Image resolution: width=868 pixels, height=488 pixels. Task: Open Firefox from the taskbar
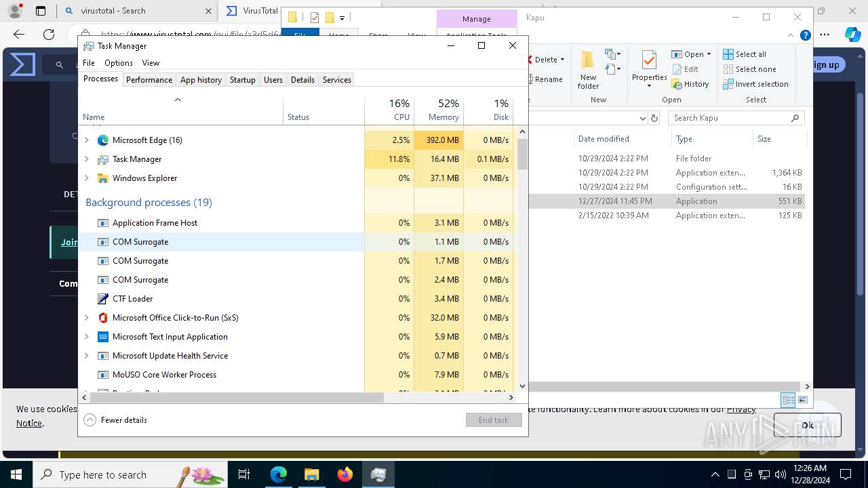(345, 474)
